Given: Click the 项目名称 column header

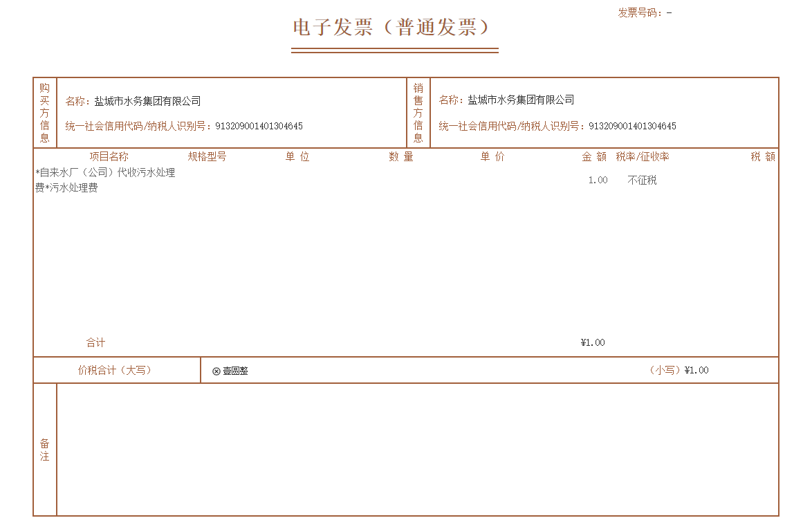Looking at the screenshot, I should point(109,156).
